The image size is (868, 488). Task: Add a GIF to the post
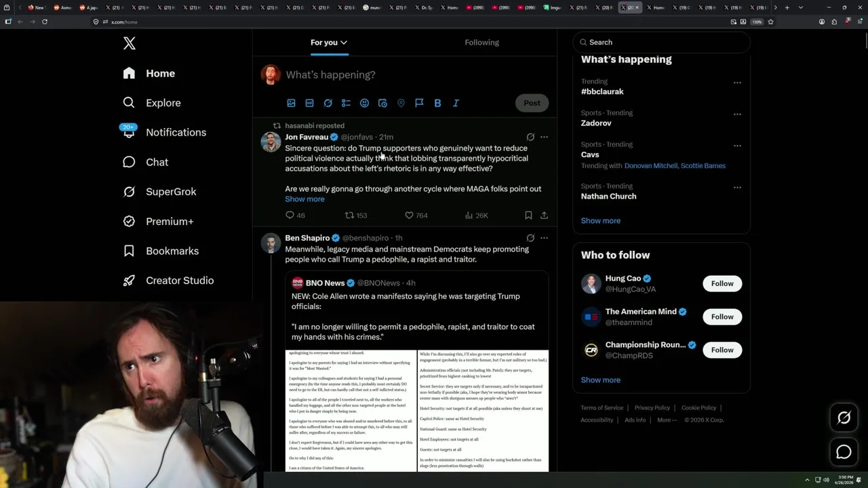tap(309, 103)
